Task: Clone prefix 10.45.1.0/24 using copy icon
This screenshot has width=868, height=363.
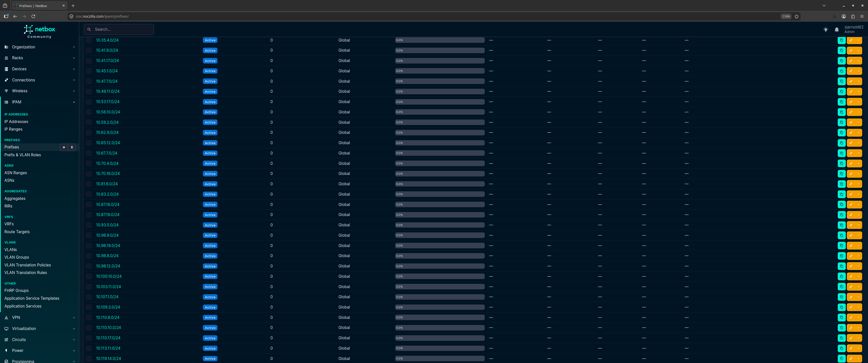Action: click(x=842, y=71)
